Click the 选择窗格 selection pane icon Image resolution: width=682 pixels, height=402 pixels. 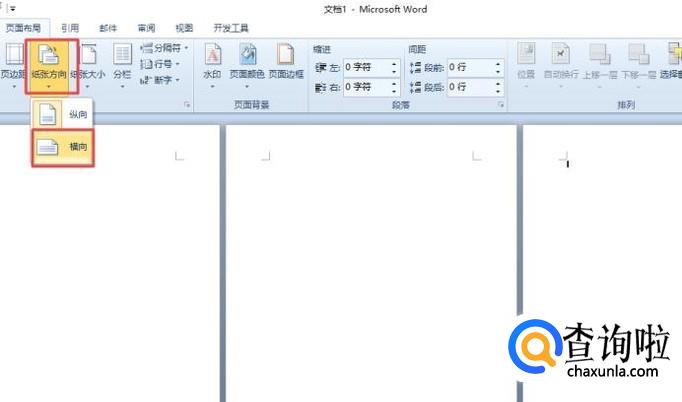click(x=675, y=54)
